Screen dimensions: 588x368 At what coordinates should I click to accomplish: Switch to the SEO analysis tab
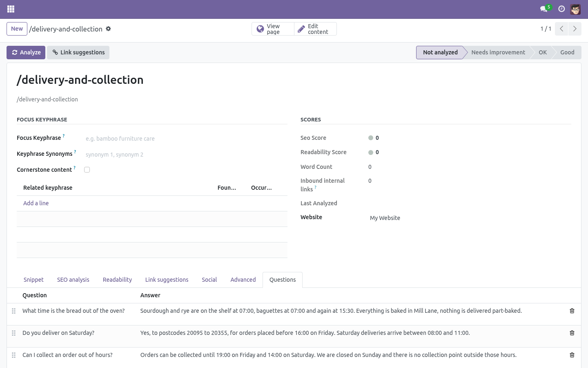(x=73, y=280)
